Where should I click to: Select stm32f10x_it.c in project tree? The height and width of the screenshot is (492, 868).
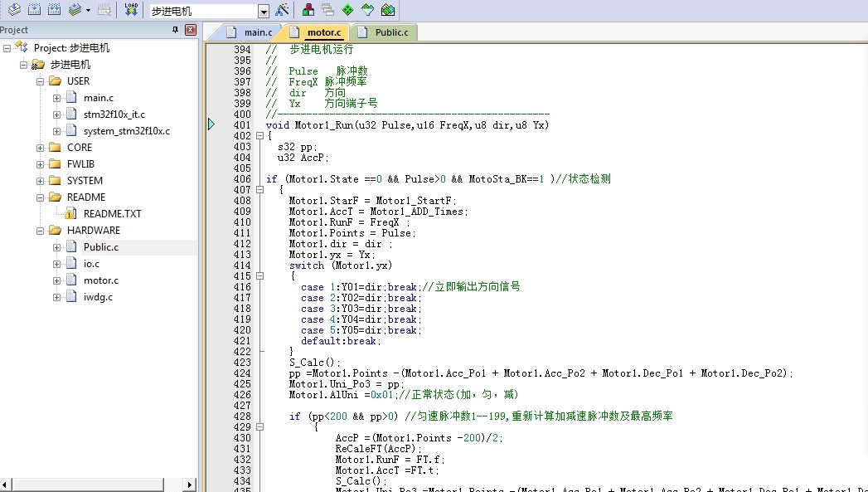(x=114, y=114)
